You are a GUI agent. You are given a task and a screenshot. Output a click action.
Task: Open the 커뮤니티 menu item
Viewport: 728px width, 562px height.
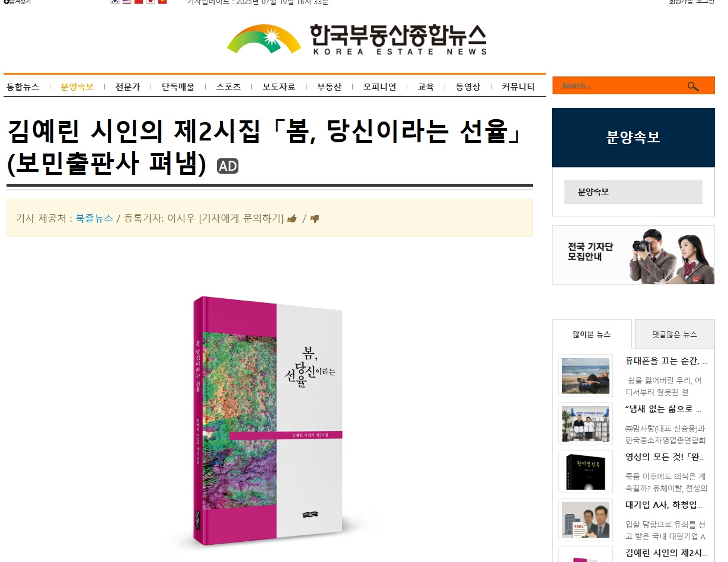pos(518,87)
